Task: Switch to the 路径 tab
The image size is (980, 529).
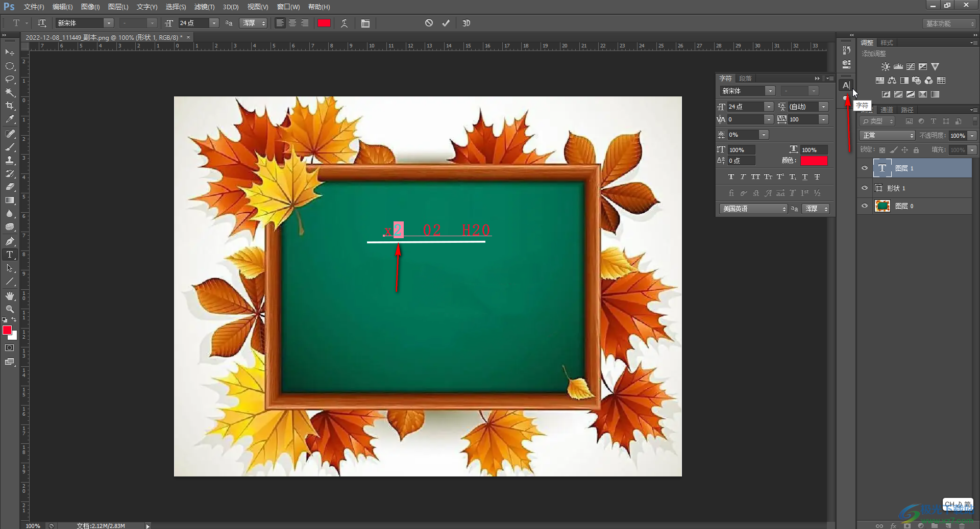Action: pyautogui.click(x=907, y=110)
